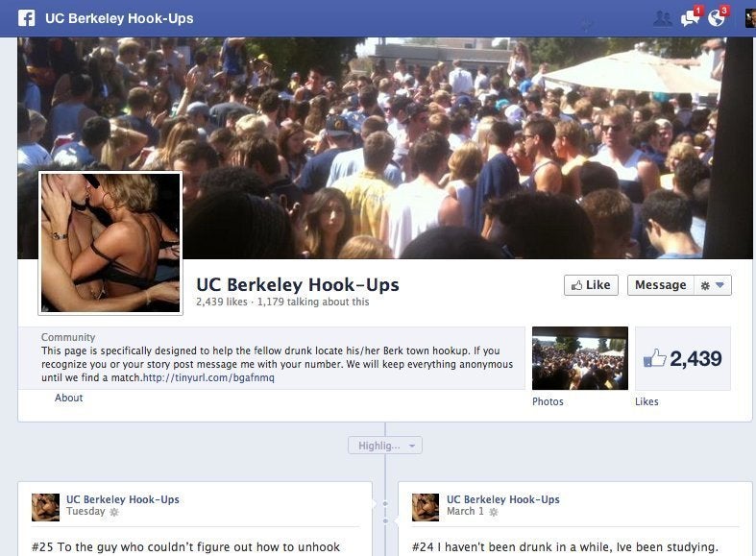The width and height of the screenshot is (756, 556).
Task: Click the thumbs-up icon in Likes box
Action: [x=655, y=358]
